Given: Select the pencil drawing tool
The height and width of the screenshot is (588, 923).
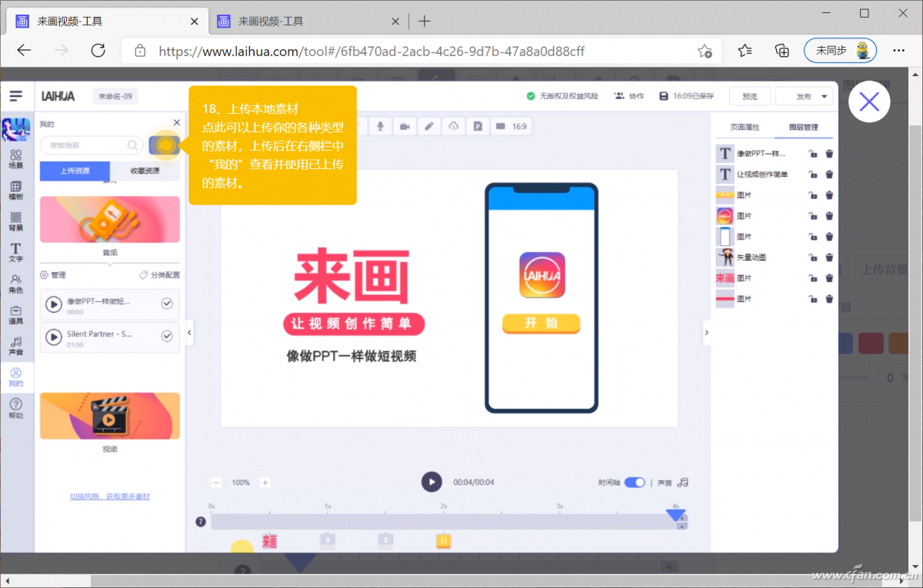Looking at the screenshot, I should tap(429, 126).
